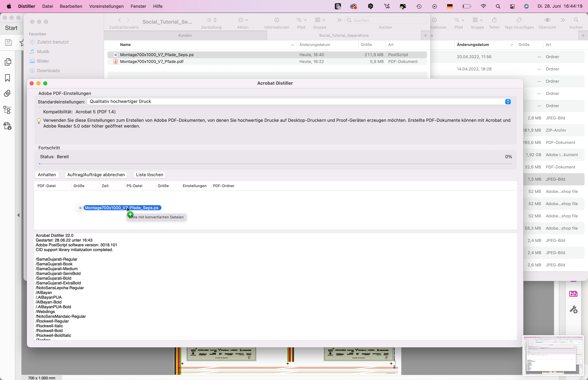This screenshot has height=380, width=588.
Task: Click save icon in Acrobat left toolbar
Action: click(8, 43)
